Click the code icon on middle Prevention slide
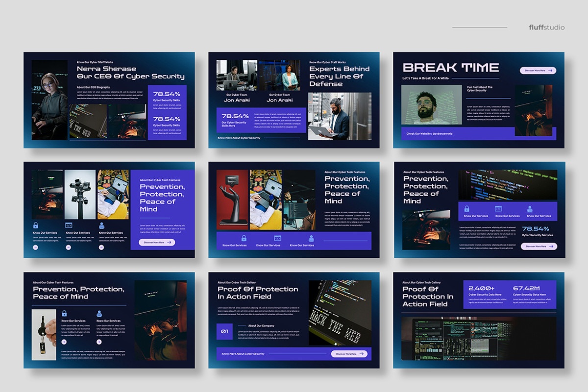 (277, 239)
